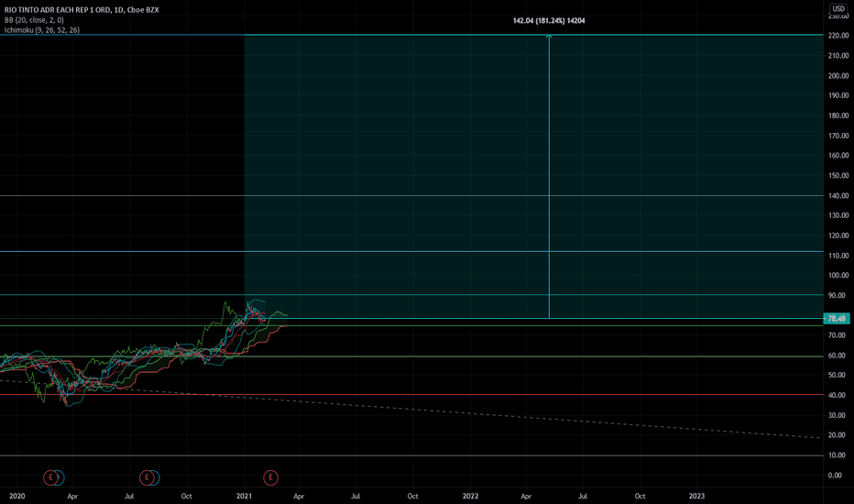Click the 220.00 price axis label
The image size is (854, 504).
pos(838,36)
